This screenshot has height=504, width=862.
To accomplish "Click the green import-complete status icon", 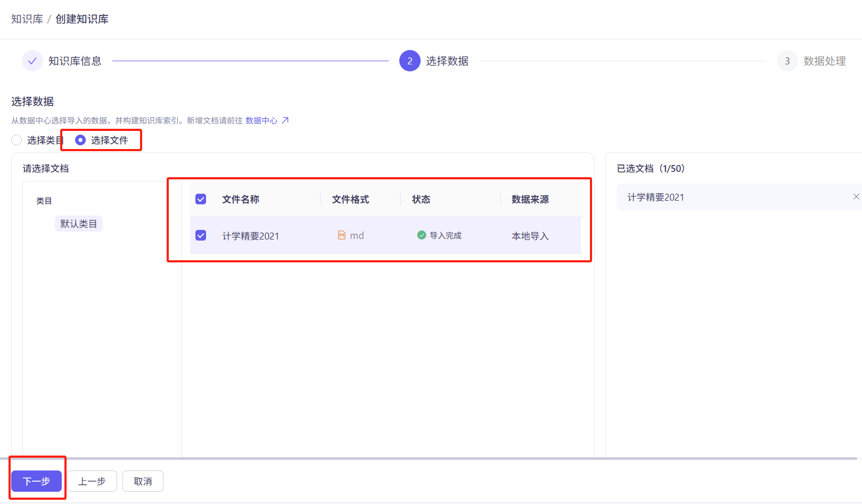I will coord(421,235).
